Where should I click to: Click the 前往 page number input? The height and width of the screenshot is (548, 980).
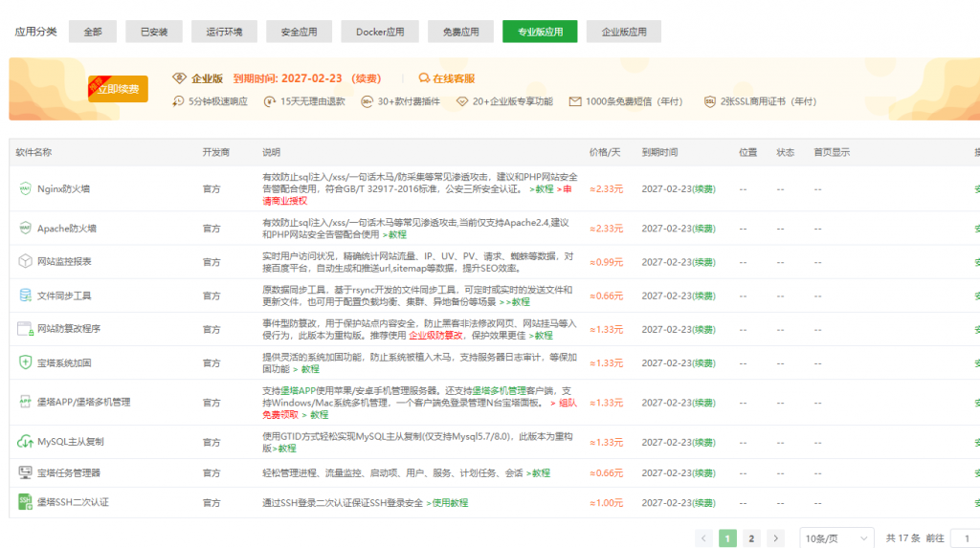tap(966, 538)
